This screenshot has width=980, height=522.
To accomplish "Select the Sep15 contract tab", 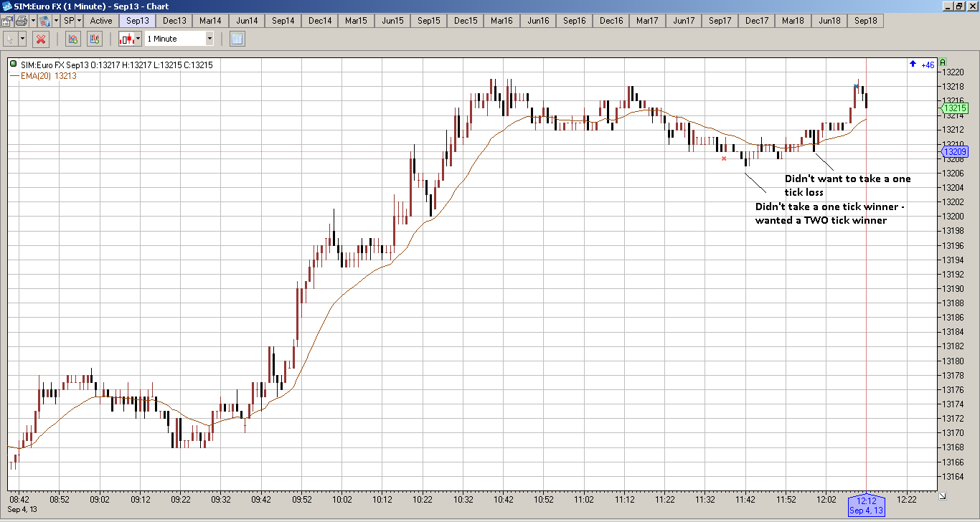I will click(429, 21).
